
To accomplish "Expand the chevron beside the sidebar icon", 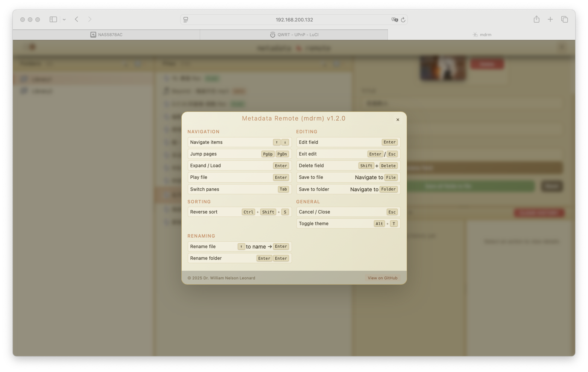I will [x=64, y=20].
